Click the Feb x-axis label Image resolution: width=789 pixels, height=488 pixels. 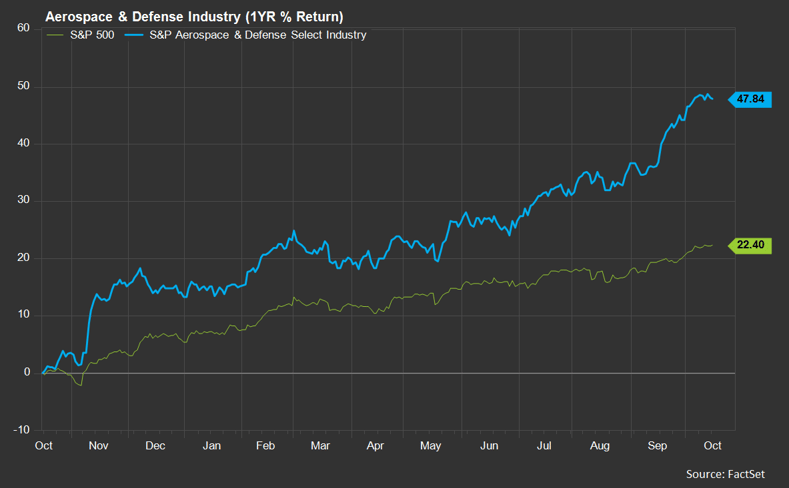pyautogui.click(x=266, y=446)
